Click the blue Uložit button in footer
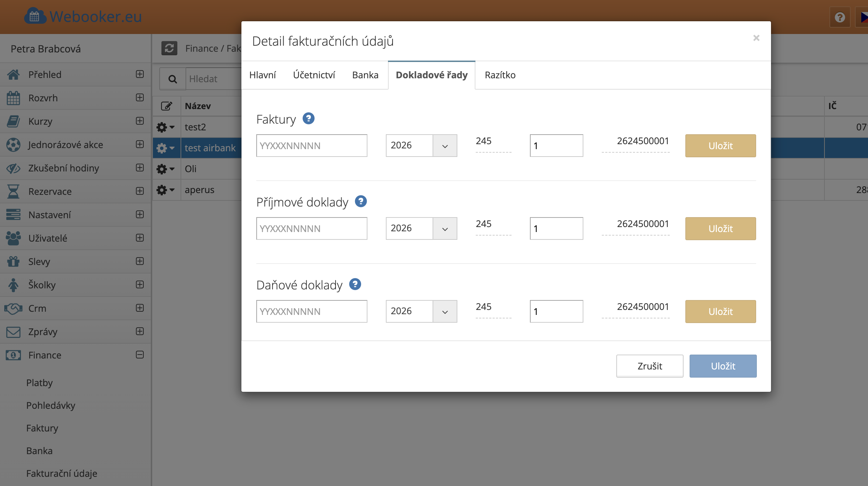The height and width of the screenshot is (486, 868). click(x=723, y=366)
